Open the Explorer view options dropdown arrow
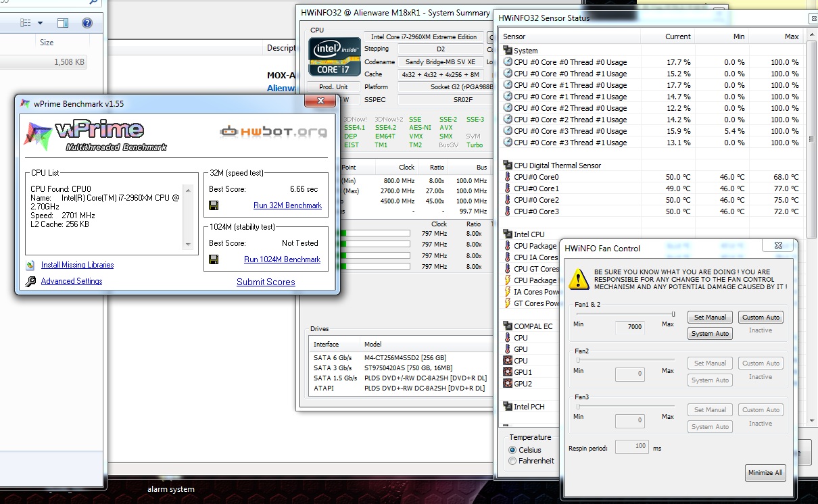This screenshot has height=504, width=818. coord(41,23)
